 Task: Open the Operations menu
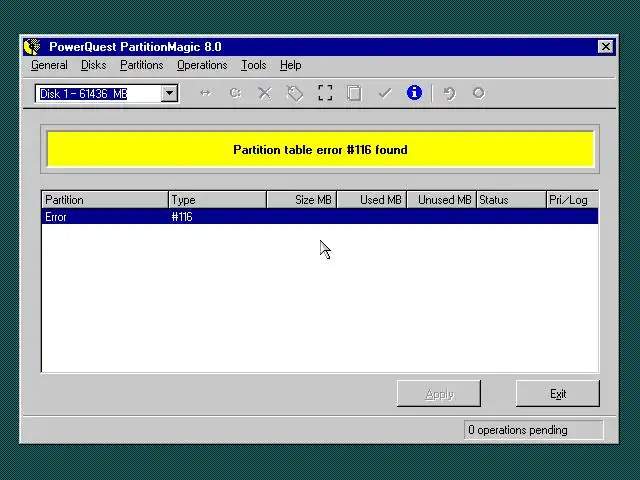click(202, 65)
